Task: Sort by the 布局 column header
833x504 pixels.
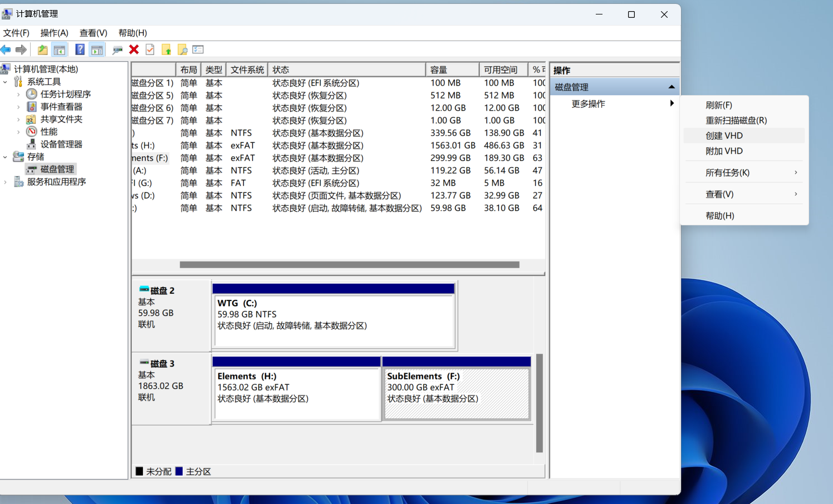Action: pos(188,70)
